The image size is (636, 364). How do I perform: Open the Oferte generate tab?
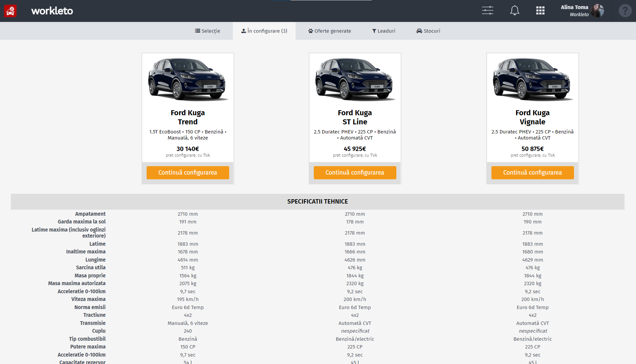[x=330, y=31]
